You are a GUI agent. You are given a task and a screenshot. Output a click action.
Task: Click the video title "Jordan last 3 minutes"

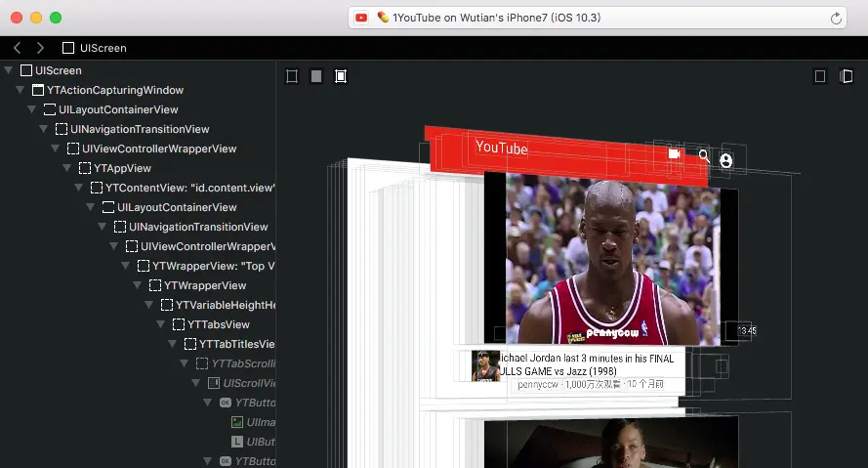point(587,365)
